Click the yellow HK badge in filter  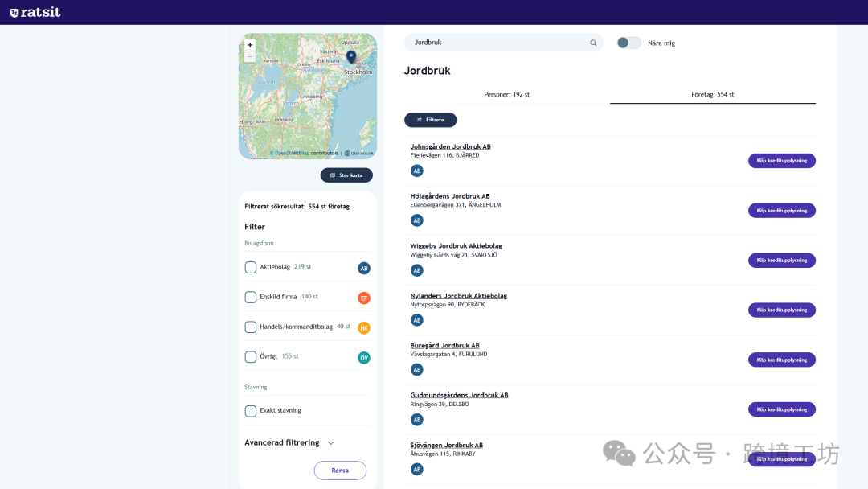click(364, 327)
